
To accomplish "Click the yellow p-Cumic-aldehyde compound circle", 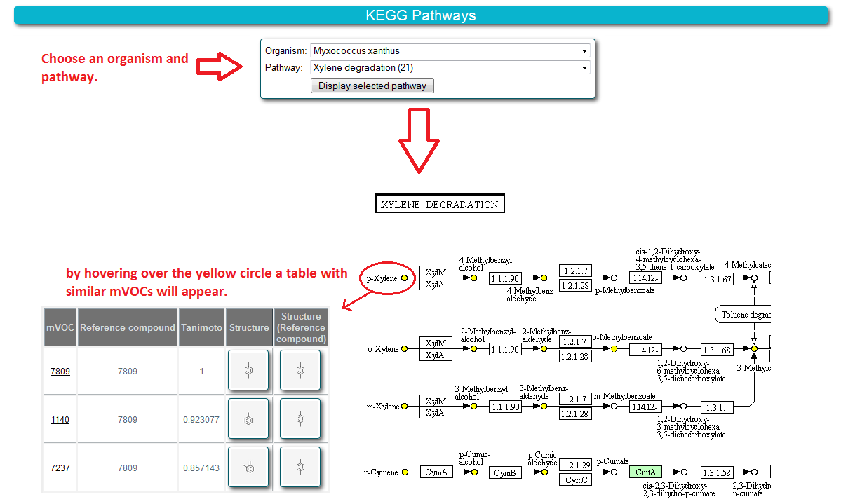I will point(544,472).
